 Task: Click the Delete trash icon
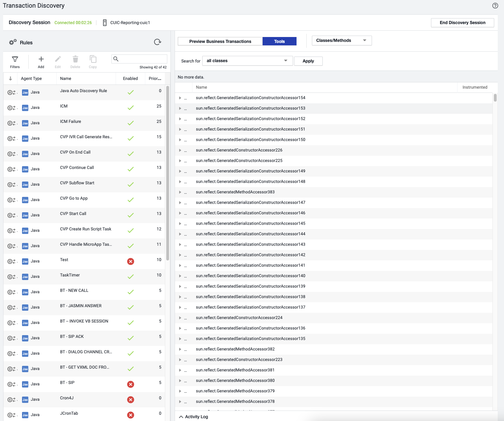click(75, 59)
